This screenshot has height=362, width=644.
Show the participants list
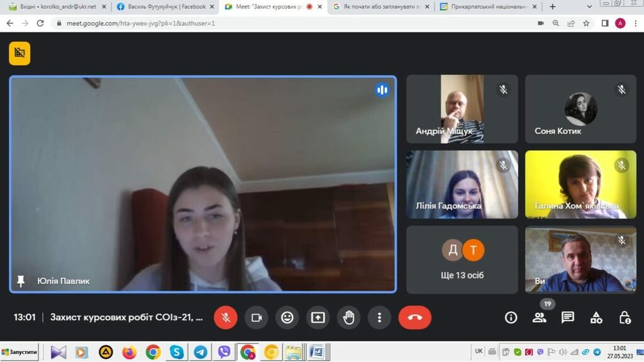tap(540, 317)
